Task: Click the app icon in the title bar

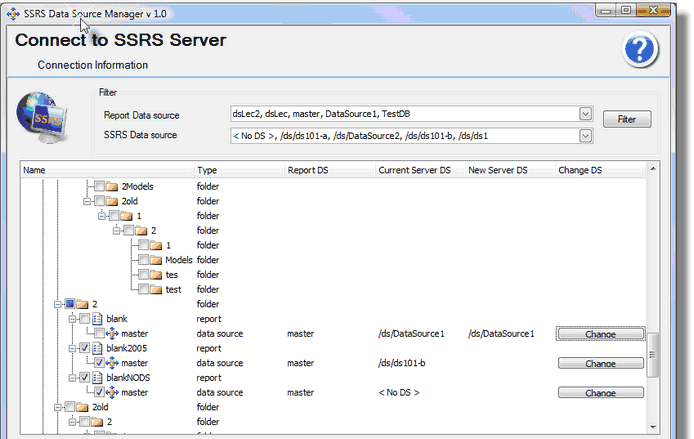Action: (x=13, y=14)
